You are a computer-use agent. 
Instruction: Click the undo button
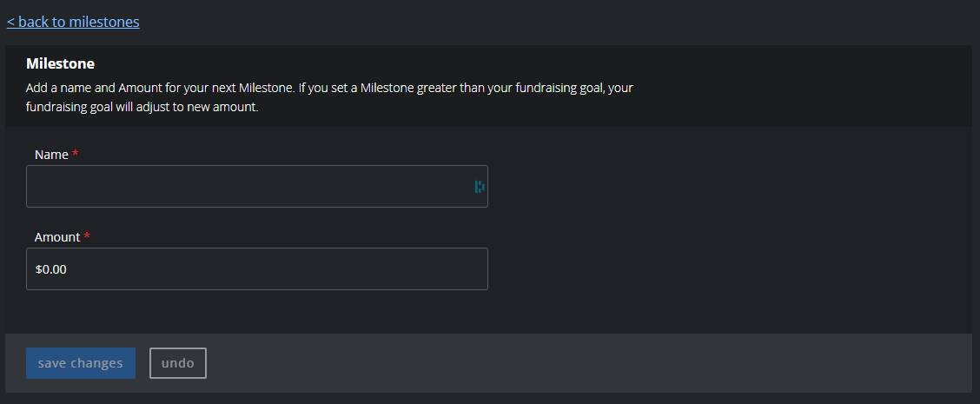[x=178, y=363]
